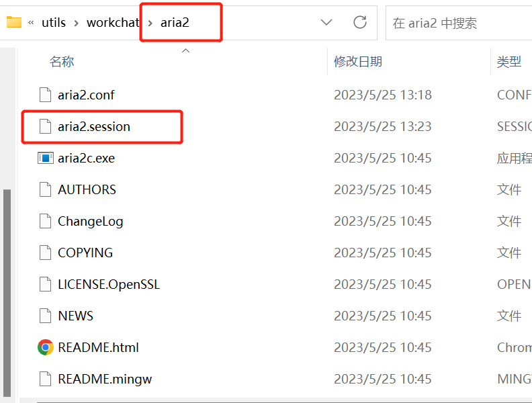Select the LICENSE.OpenSSL file name
Screen dimensions: 532x403
pyautogui.click(x=109, y=284)
